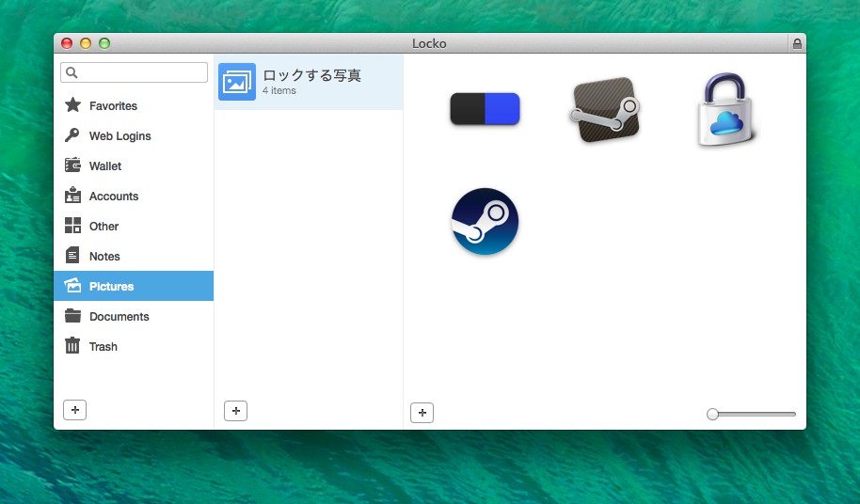860x504 pixels.
Task: Focus the search input field
Action: point(134,72)
